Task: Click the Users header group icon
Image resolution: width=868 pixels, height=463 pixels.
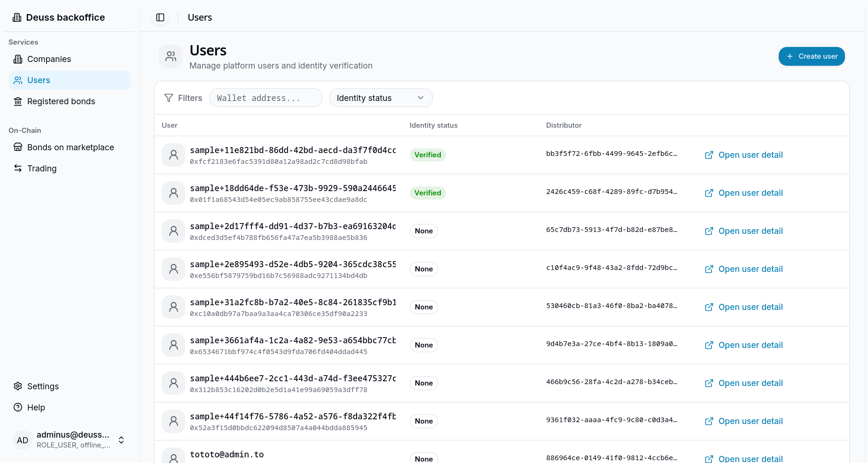Action: coord(171,56)
